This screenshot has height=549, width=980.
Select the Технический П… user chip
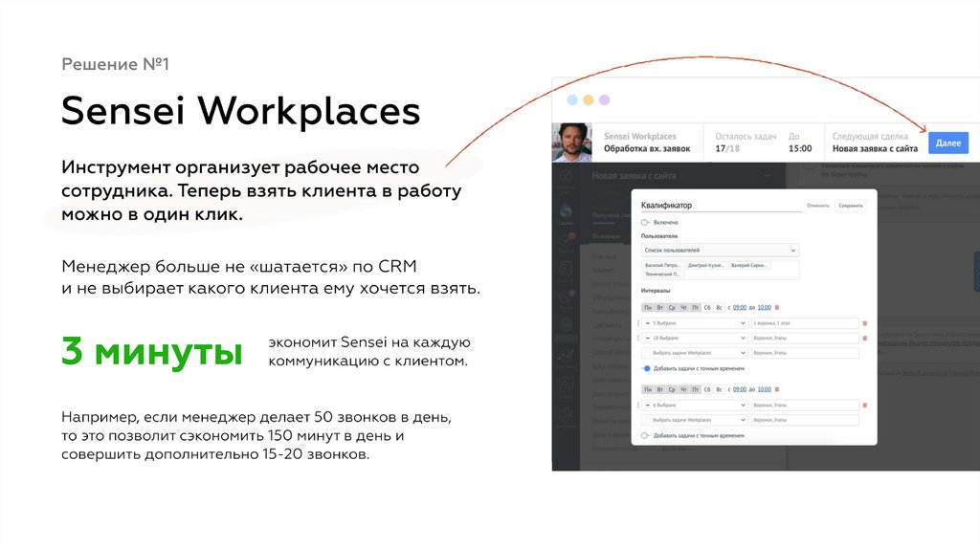(x=662, y=274)
